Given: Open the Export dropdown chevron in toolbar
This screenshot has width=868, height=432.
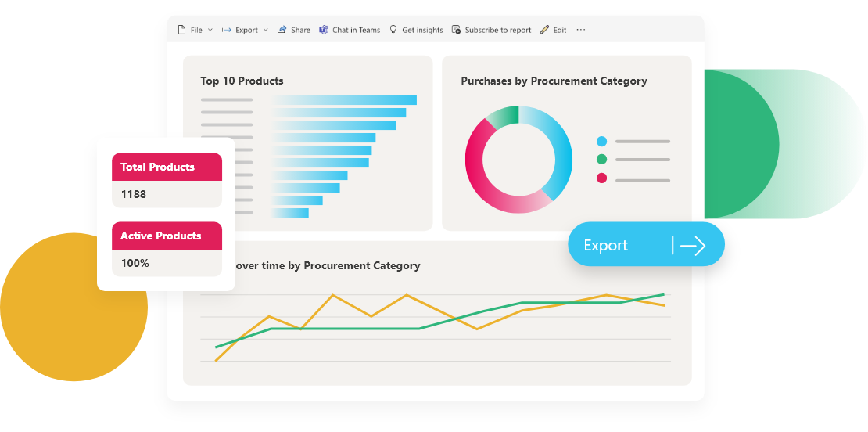Looking at the screenshot, I should (x=266, y=30).
